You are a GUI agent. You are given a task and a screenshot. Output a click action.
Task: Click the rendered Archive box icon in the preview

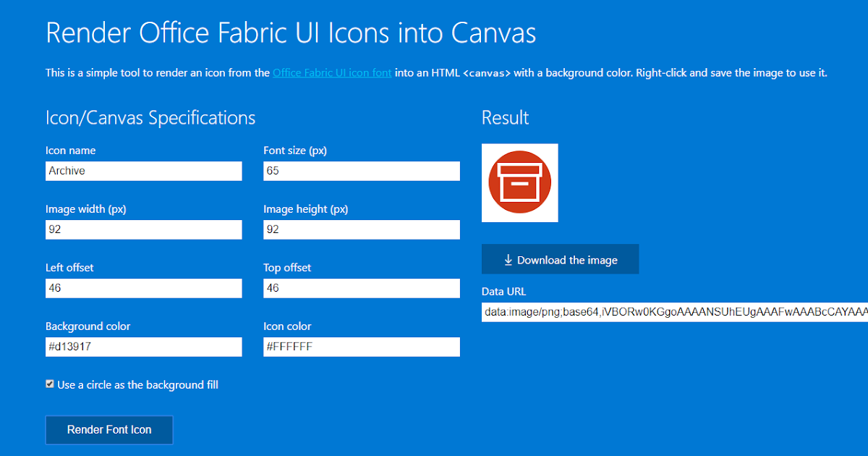coord(519,182)
